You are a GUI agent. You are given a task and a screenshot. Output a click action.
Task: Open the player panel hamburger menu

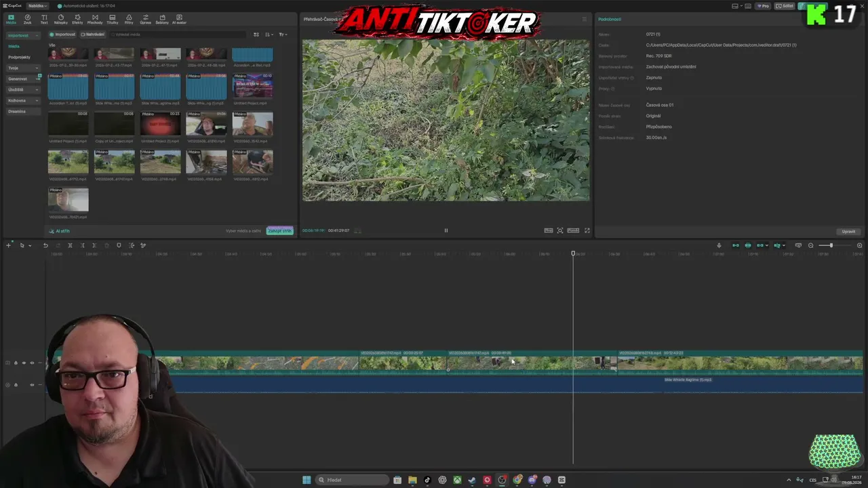tap(585, 19)
